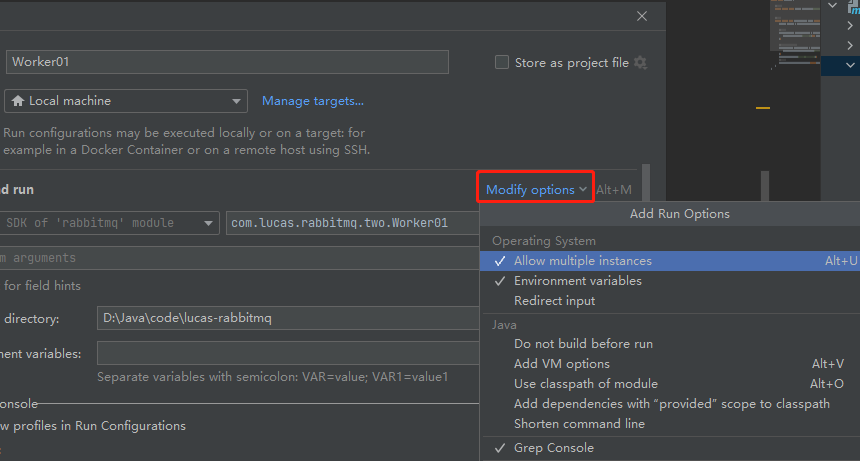The height and width of the screenshot is (461, 860).
Task: Pick Use classpath of module option
Action: click(585, 384)
